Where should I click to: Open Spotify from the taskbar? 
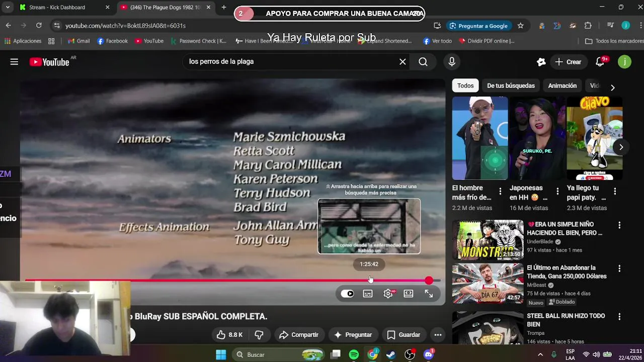(x=354, y=355)
